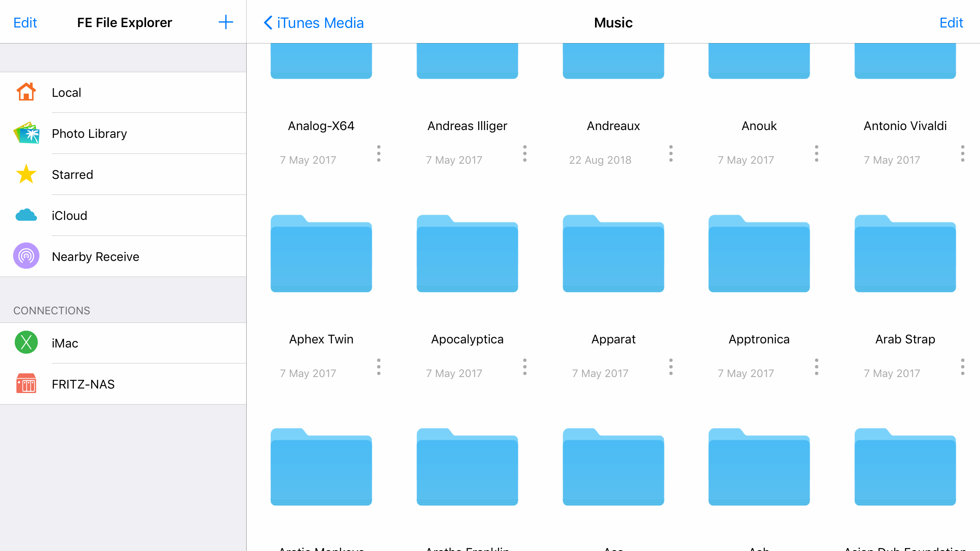Open more options for Anouk
This screenshot has height=551, width=980.
[x=817, y=153]
